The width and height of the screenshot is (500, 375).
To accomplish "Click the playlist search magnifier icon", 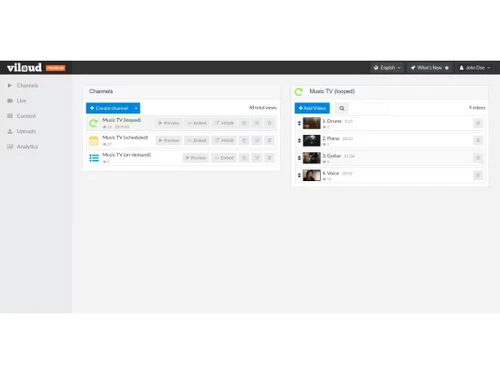I will 341,108.
